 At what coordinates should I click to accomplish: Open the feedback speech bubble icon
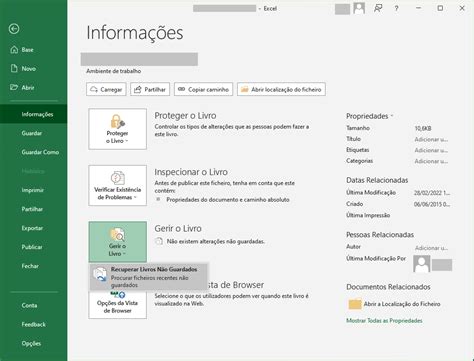tap(378, 8)
